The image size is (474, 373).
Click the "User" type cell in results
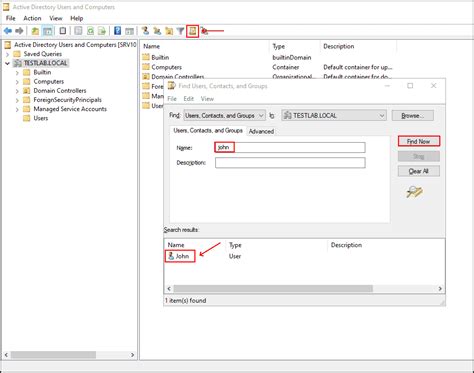point(235,256)
